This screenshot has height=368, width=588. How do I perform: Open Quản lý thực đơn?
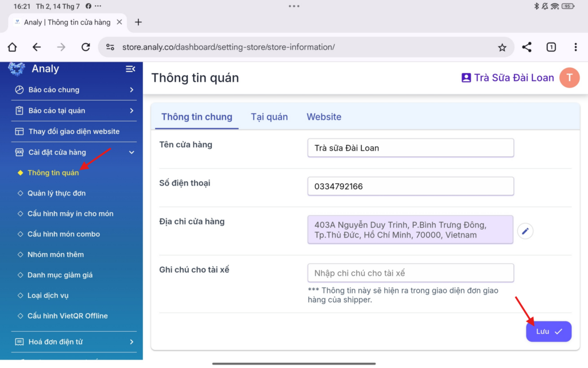[x=56, y=193]
